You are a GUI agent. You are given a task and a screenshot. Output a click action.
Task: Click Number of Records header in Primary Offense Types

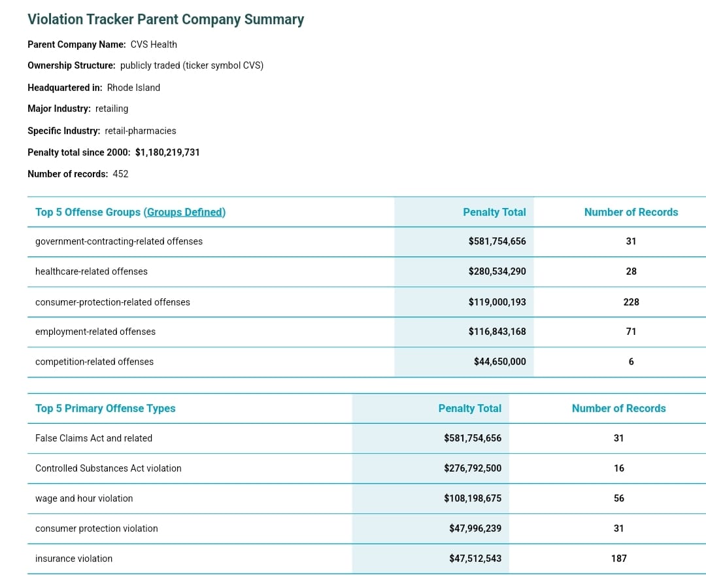[x=618, y=408]
